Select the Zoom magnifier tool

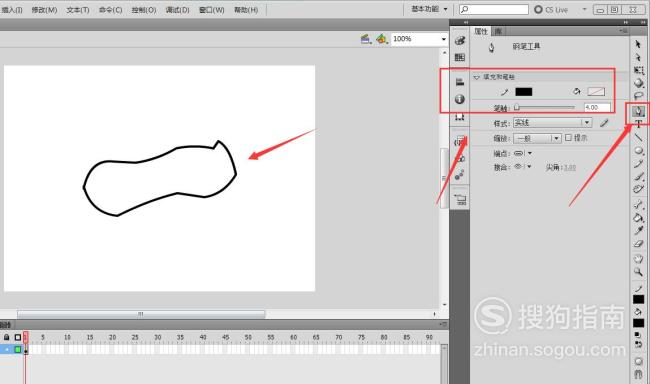pos(638,272)
